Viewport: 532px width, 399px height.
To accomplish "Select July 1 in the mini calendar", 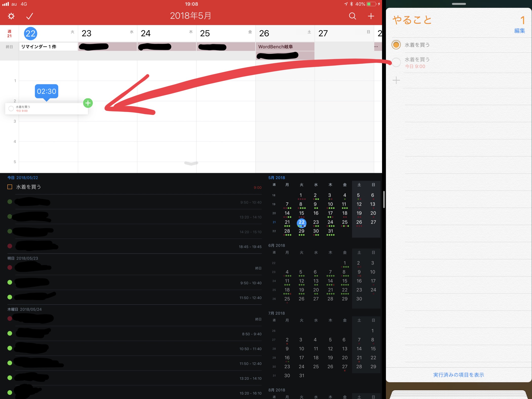I will (372, 331).
